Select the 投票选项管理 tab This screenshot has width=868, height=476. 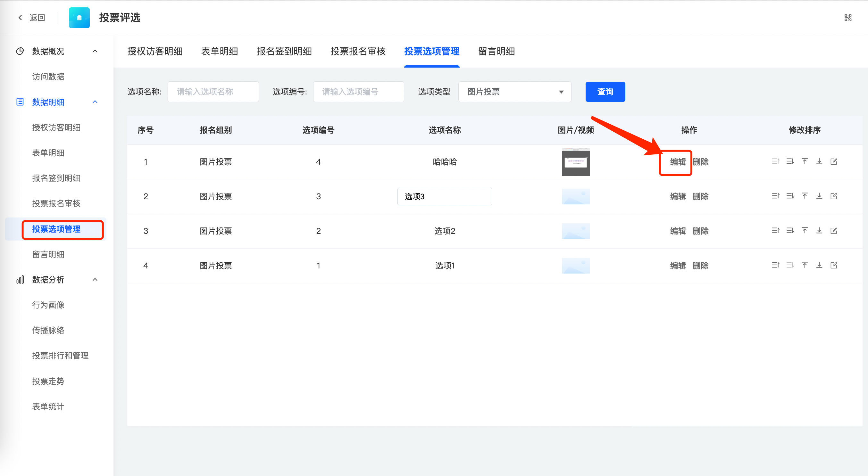click(x=432, y=51)
